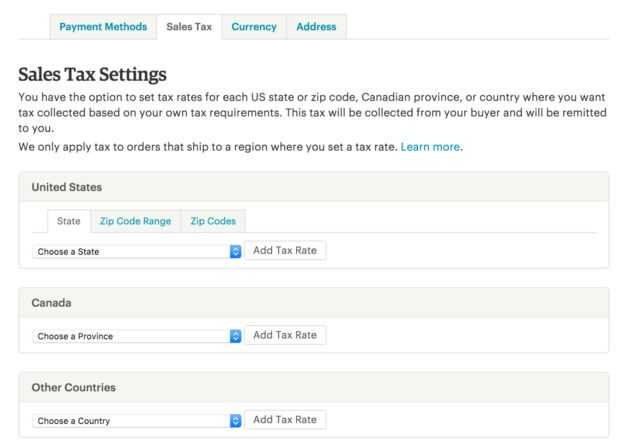
Task: Switch to the Zip Code Range tab
Action: (135, 220)
